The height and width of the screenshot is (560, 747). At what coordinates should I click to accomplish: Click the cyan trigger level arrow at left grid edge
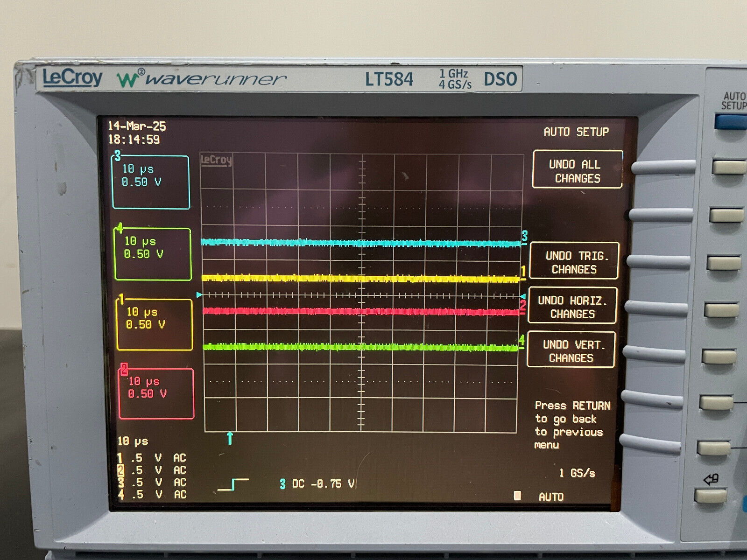click(200, 295)
